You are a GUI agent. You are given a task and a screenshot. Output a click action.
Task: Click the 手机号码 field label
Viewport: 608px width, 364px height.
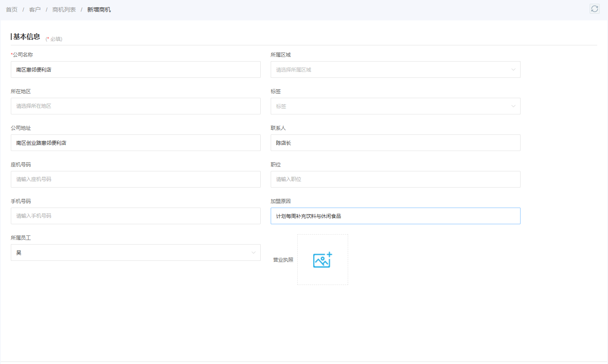tap(21, 201)
